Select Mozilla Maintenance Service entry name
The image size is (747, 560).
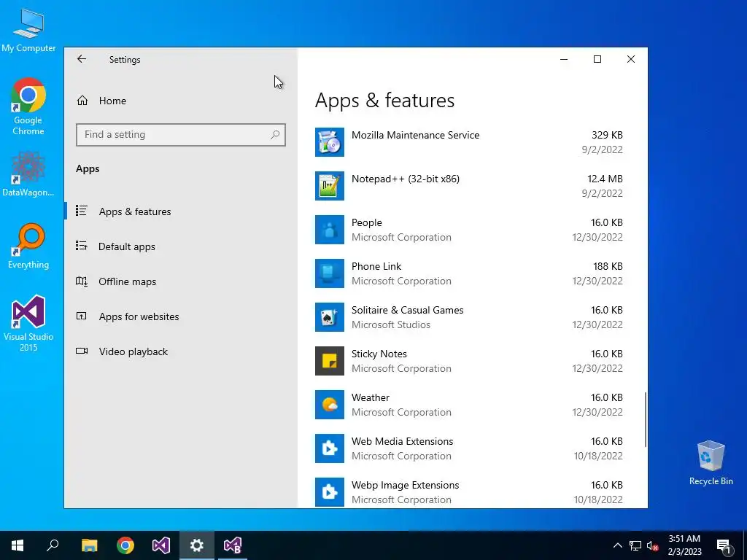pyautogui.click(x=415, y=135)
